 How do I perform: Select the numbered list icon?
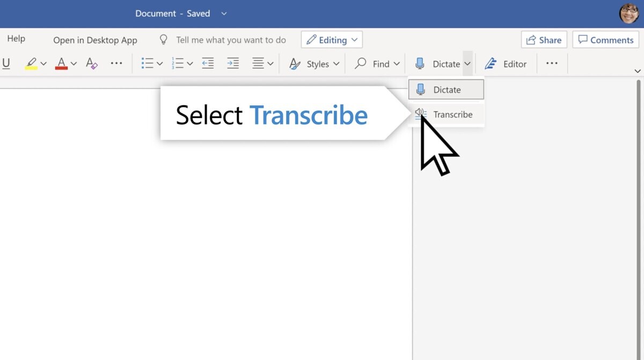(x=177, y=64)
